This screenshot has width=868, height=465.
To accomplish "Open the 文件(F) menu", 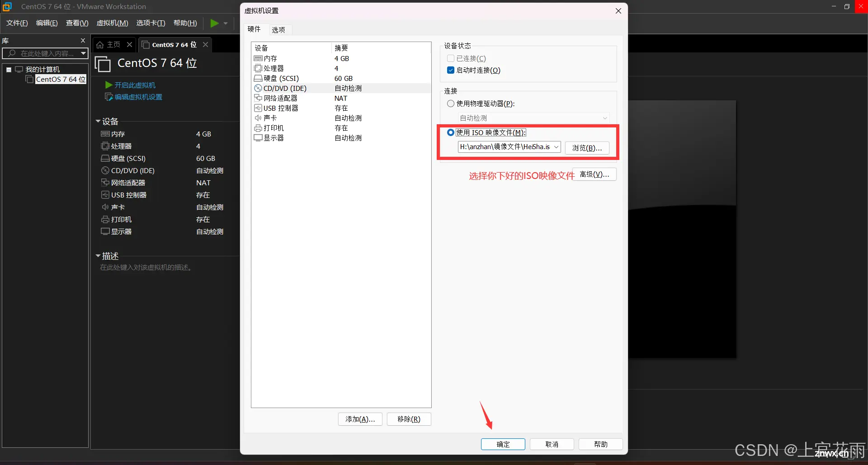I will tap(17, 23).
